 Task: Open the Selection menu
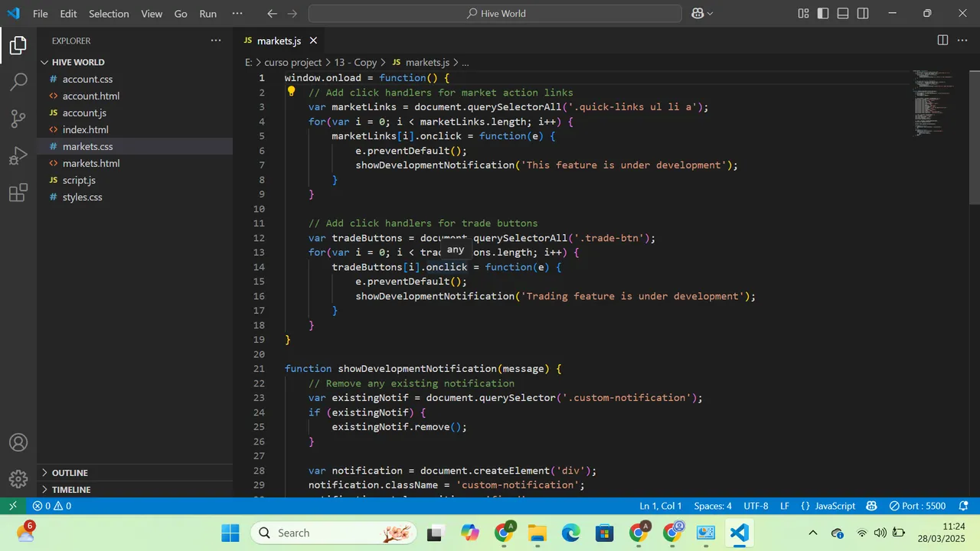(109, 14)
